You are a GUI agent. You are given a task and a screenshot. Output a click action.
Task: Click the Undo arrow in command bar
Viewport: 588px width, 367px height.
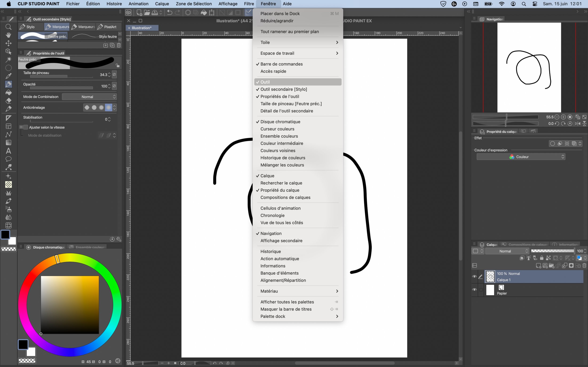click(170, 13)
